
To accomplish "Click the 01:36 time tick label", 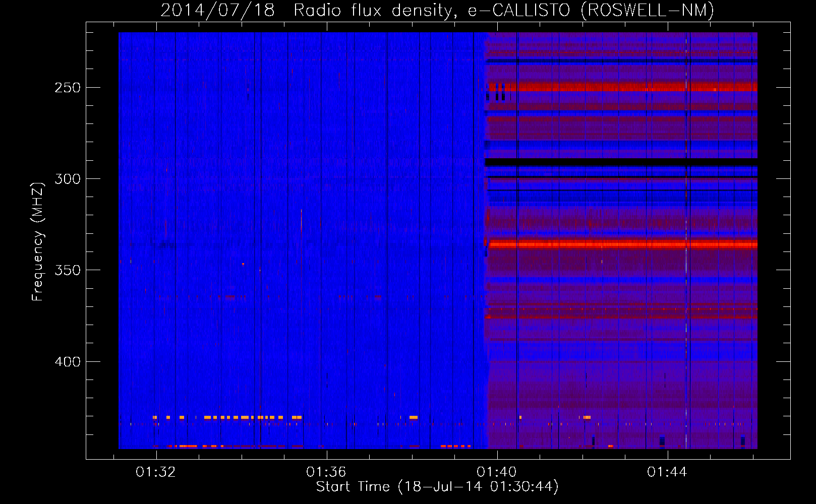I will tap(326, 472).
